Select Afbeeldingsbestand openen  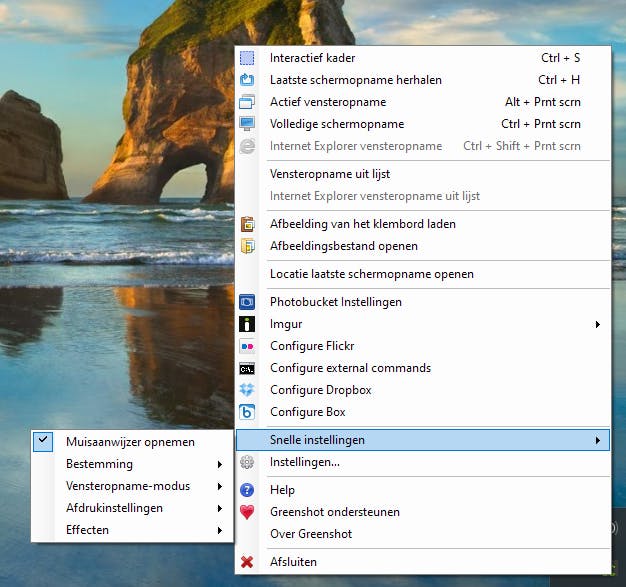[423, 246]
